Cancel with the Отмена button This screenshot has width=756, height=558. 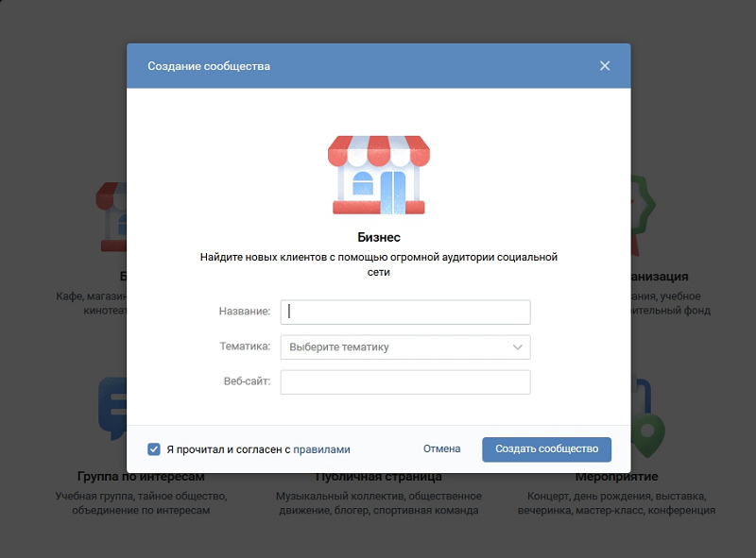(441, 448)
